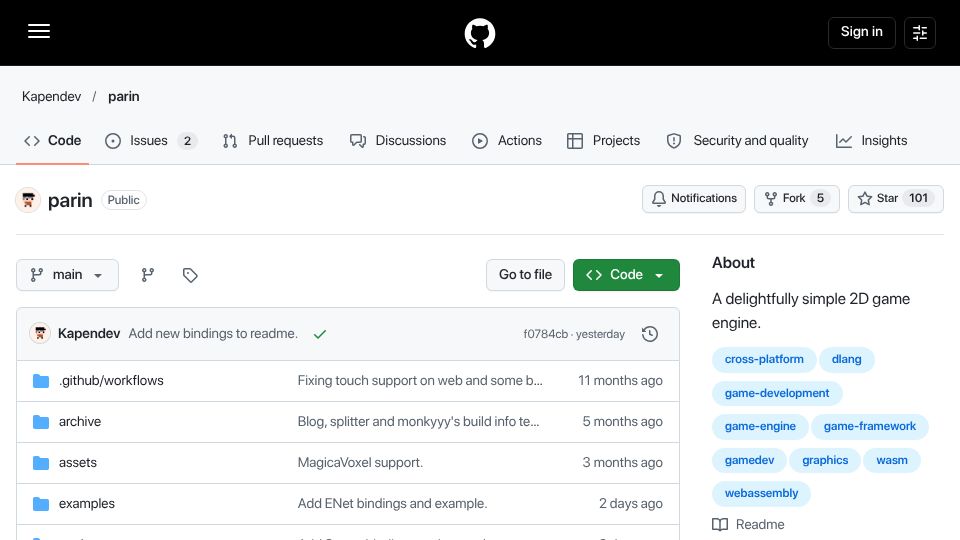Jump to the Readme link in About

(748, 525)
